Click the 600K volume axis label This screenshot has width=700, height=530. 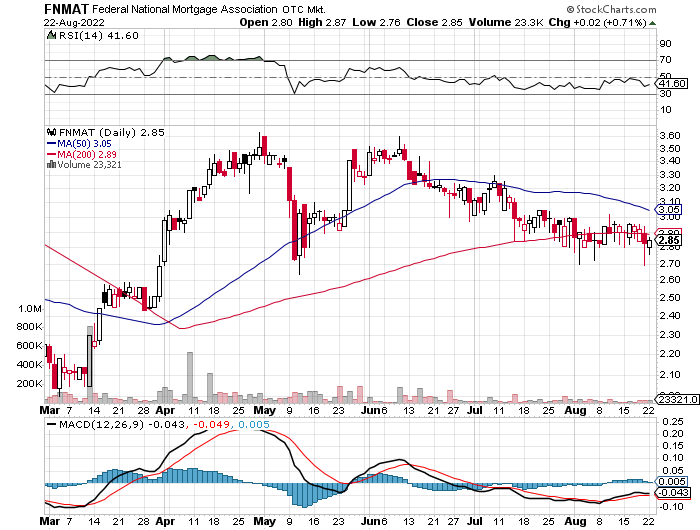(29, 345)
